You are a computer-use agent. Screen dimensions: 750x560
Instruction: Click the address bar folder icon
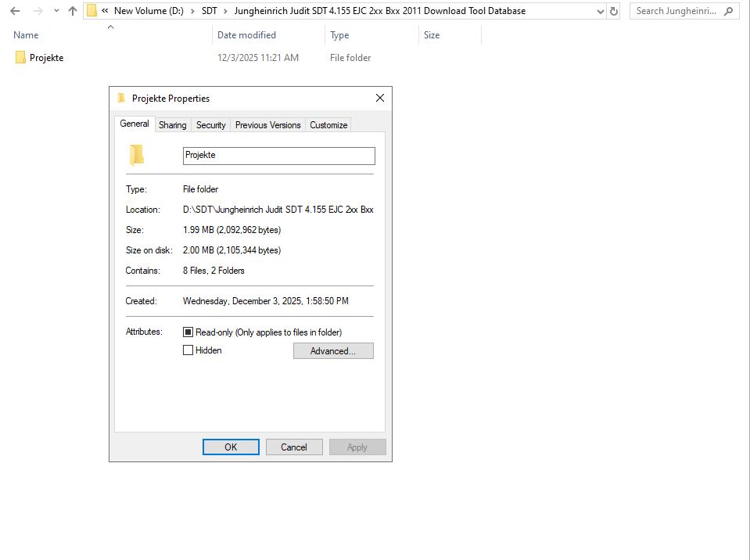[92, 10]
